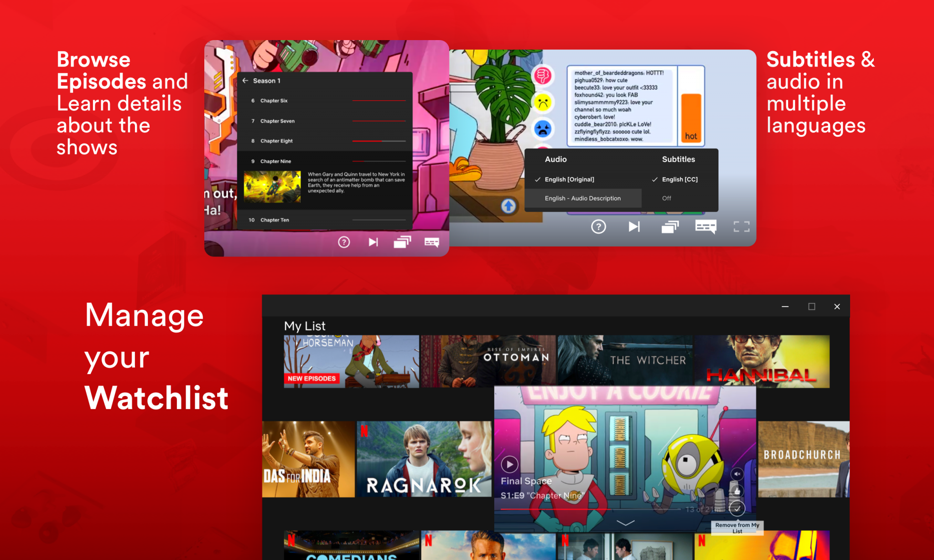Screen dimensions: 934x560
Task: Click S1:E9 "Chapter Nine" episode label
Action: click(x=542, y=495)
